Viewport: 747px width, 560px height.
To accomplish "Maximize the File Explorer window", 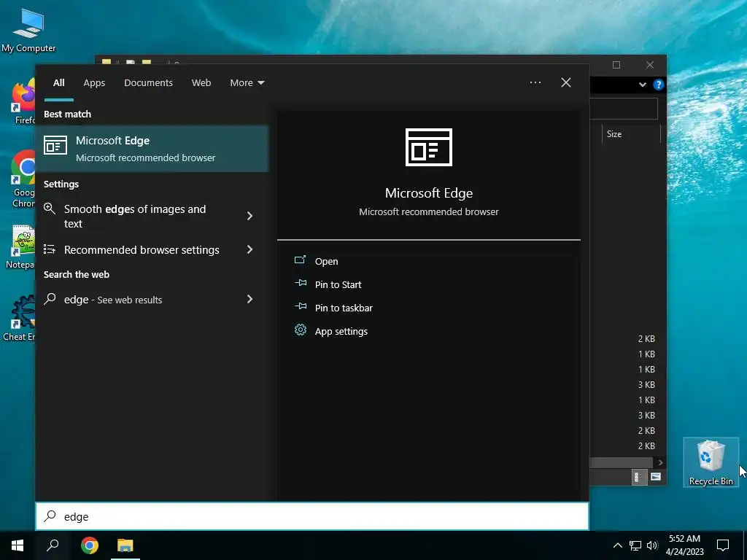I will (x=616, y=65).
